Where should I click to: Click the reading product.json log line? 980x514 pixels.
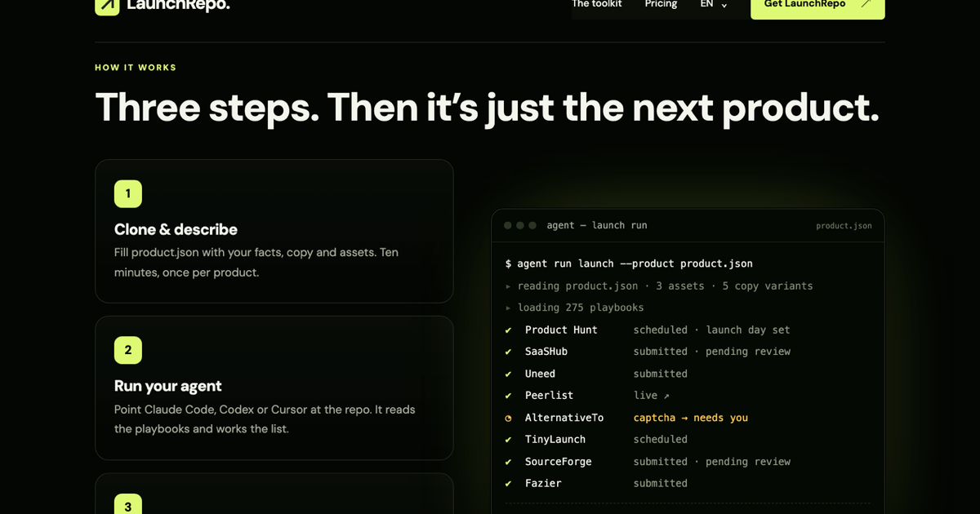coord(659,286)
